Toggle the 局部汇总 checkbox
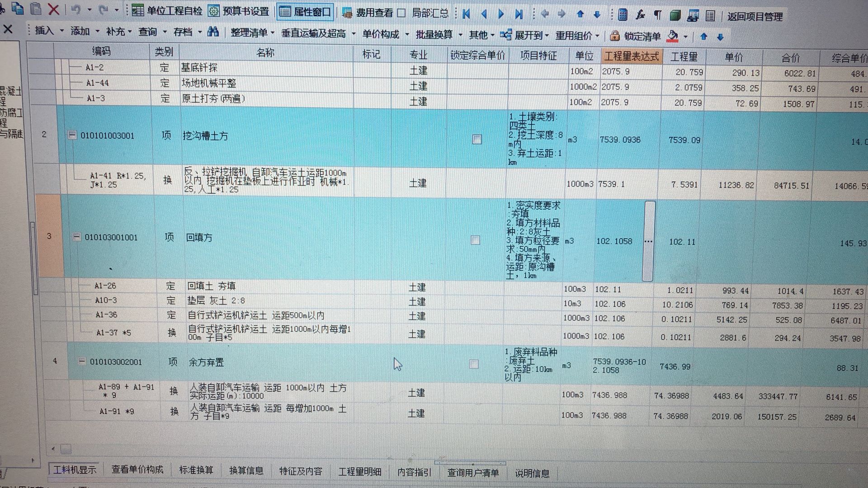The image size is (868, 488). [401, 13]
